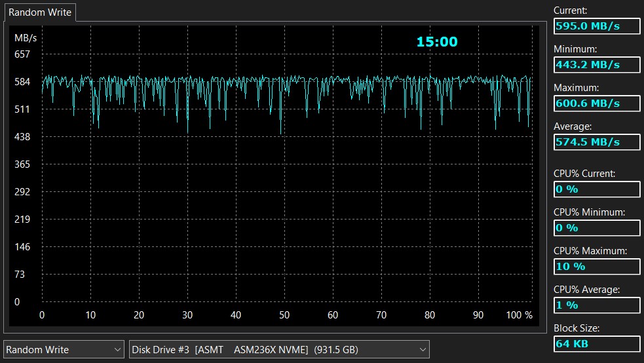
Task: Expand the arrow on the ASM236X NVME drive combo box
Action: coord(423,350)
